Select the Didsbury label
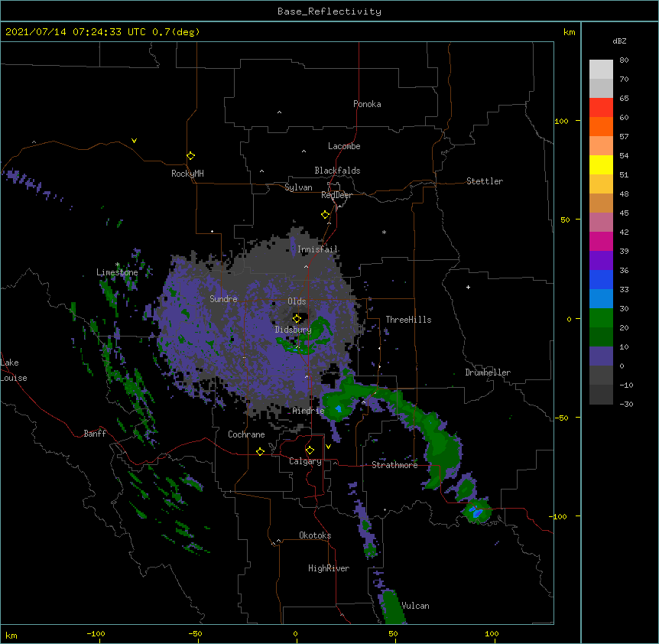 click(293, 330)
